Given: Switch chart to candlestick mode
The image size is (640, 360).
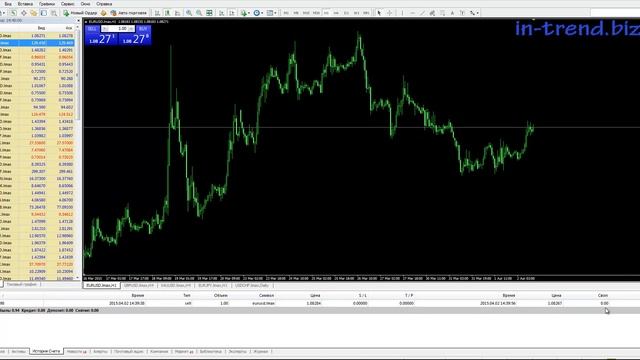Looking at the screenshot, I should tap(167, 13).
